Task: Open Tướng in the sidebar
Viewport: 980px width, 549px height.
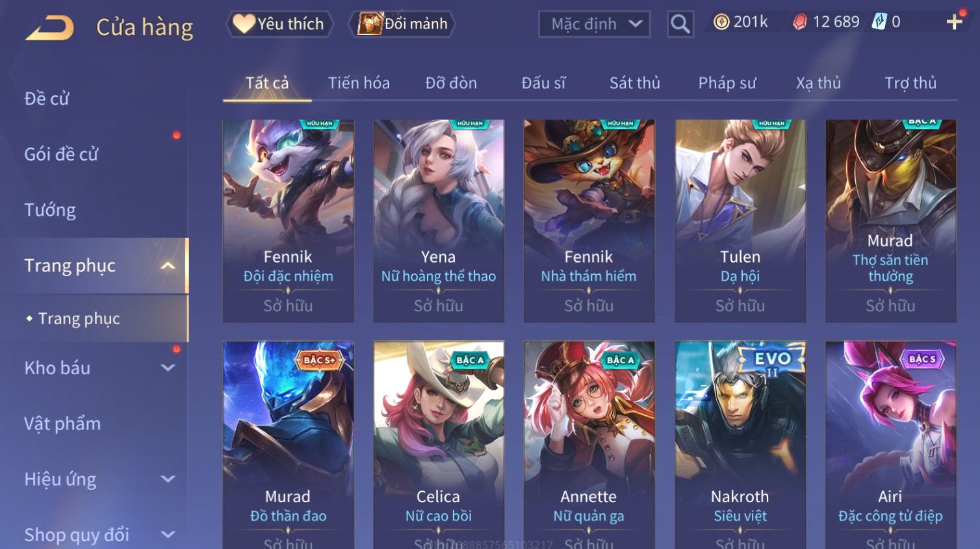Action: 50,211
